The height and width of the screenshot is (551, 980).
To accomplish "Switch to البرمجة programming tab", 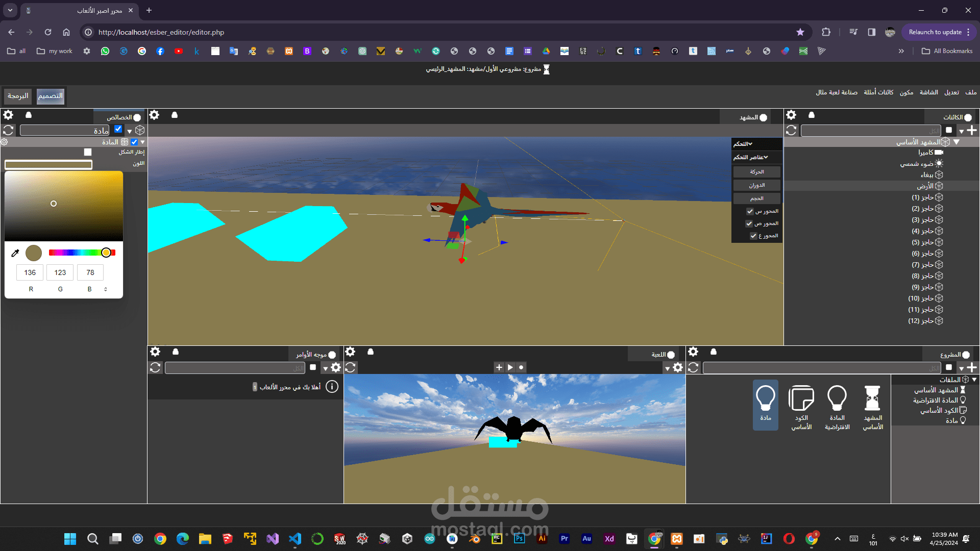I will click(18, 96).
